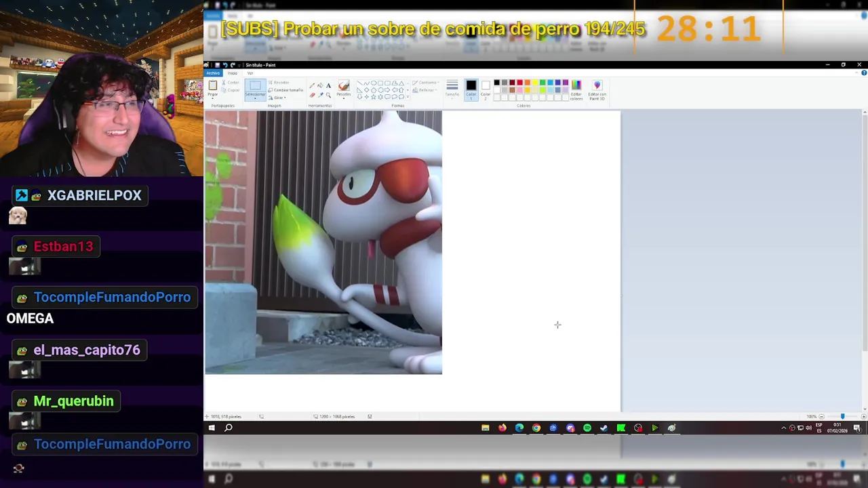The image size is (868, 488).
Task: Pick the purple swatch in Colores
Action: tap(566, 83)
